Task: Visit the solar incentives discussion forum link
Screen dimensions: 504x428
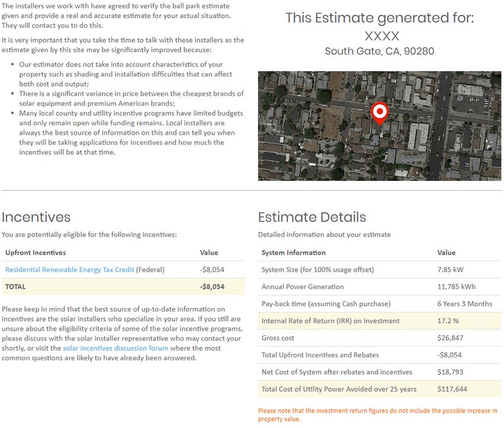Action: (x=116, y=348)
